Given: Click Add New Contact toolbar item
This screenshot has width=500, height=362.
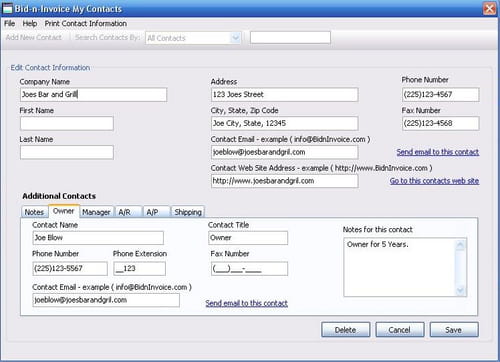Looking at the screenshot, I should click(34, 37).
